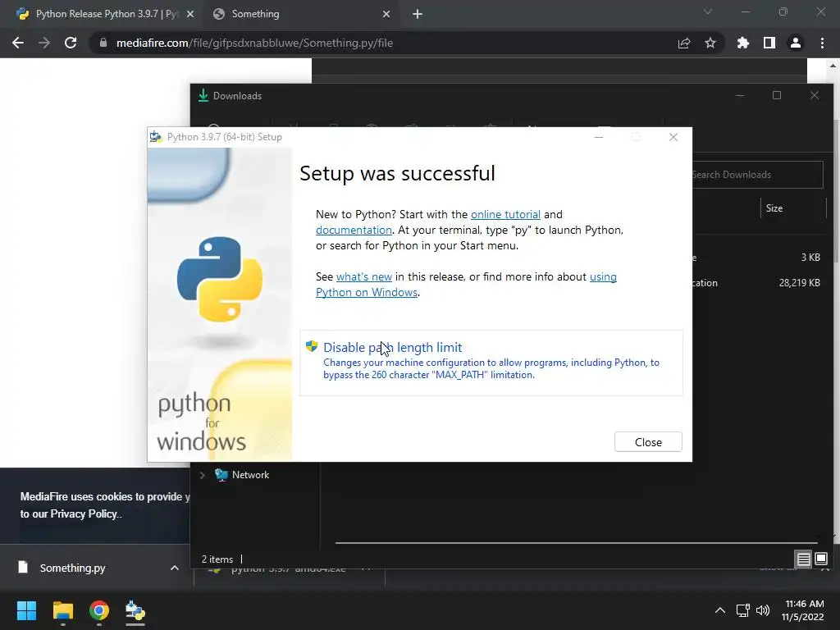The image size is (840, 630).
Task: Toggle Chrome side panel icon
Action: 769,43
